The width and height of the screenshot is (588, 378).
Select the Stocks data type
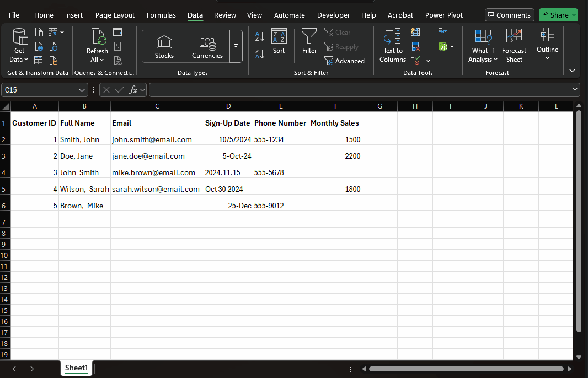164,47
